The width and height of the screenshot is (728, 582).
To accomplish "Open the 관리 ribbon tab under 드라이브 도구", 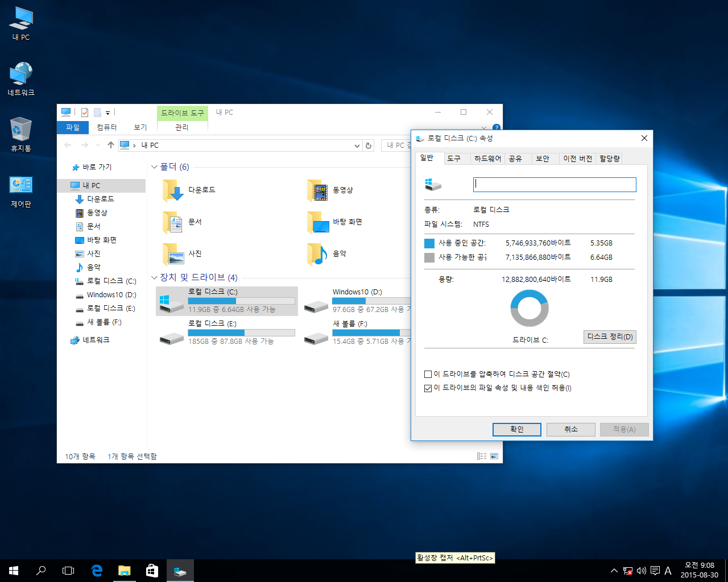I will (x=181, y=127).
